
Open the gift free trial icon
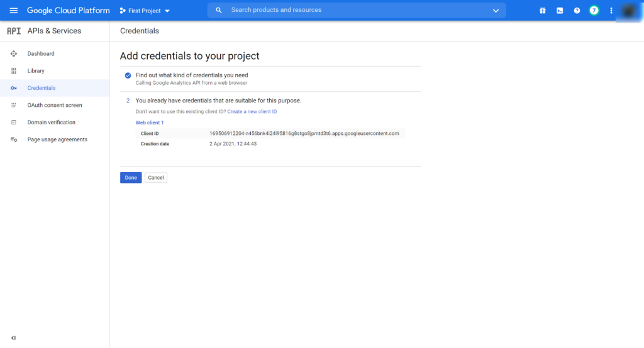[543, 11]
